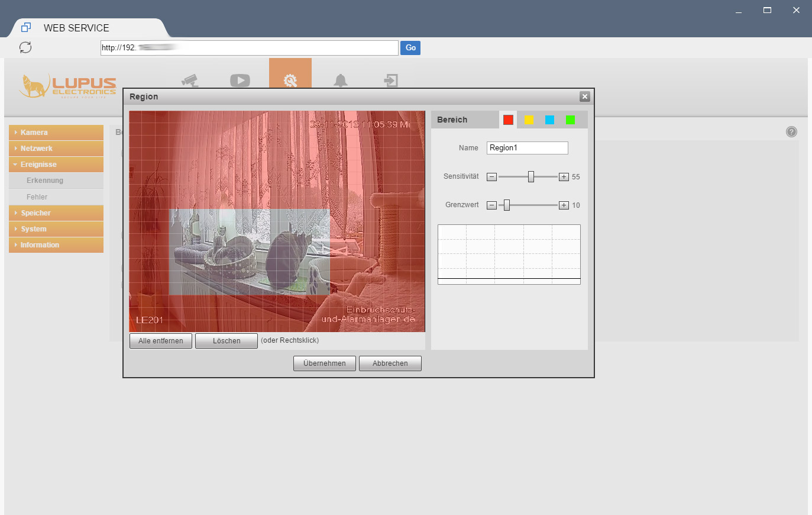Close the Region dialog
Screen dimensions: 812x515
click(584, 96)
